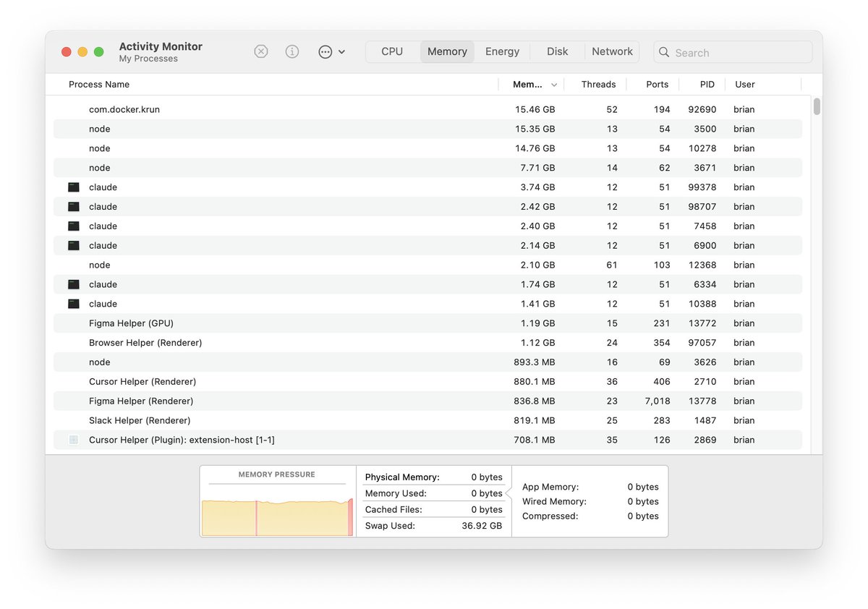Viewport: 868px width, 609px height.
Task: Open the process info inspector icon
Action: pos(292,51)
